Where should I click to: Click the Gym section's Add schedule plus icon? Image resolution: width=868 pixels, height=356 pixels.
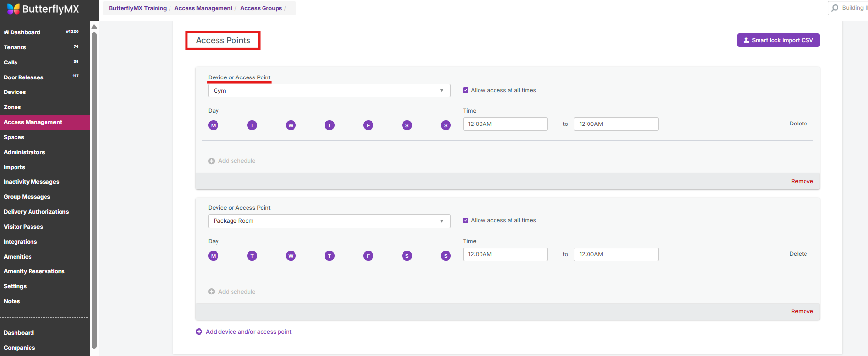pyautogui.click(x=212, y=161)
